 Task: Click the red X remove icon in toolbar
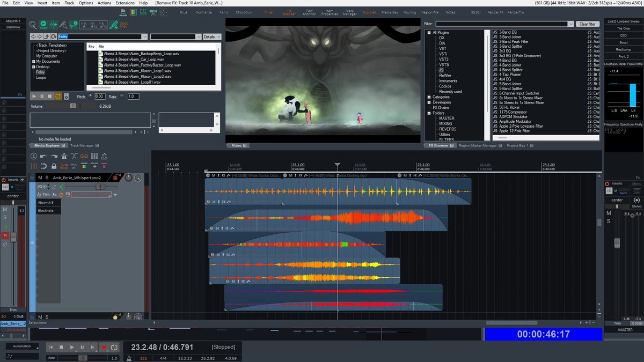(104, 166)
